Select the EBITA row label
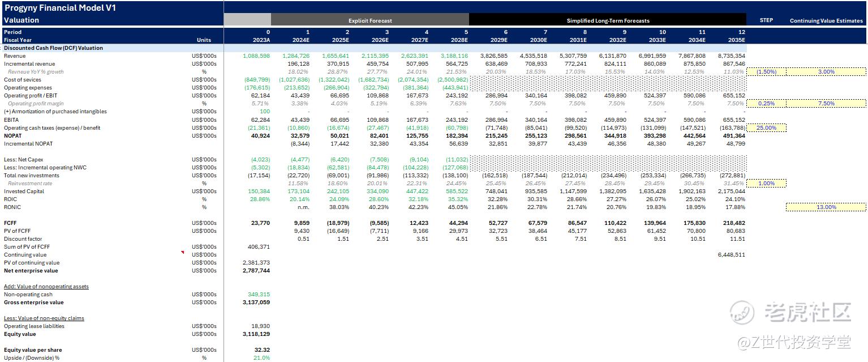This screenshot has height=362, width=868. [x=11, y=120]
